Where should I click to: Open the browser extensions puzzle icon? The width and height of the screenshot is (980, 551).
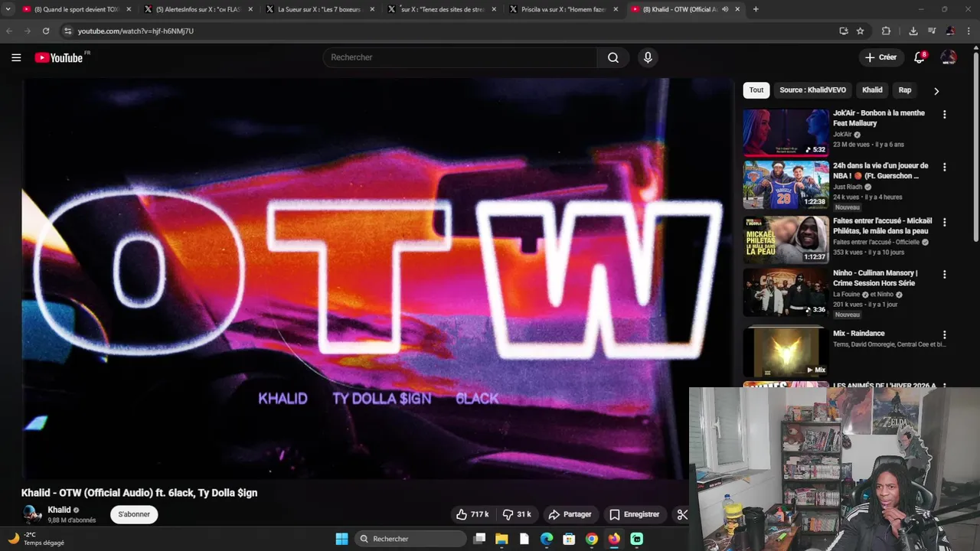point(886,31)
